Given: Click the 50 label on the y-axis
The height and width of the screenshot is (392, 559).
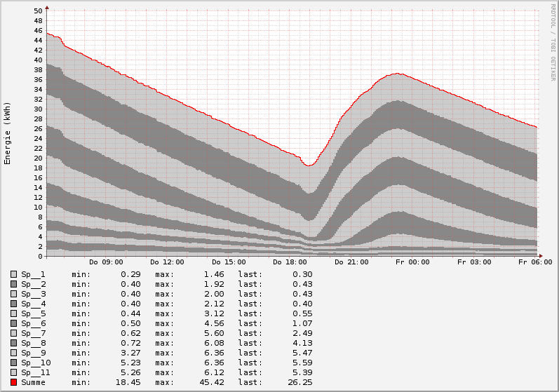Looking at the screenshot, I should click(x=38, y=11).
